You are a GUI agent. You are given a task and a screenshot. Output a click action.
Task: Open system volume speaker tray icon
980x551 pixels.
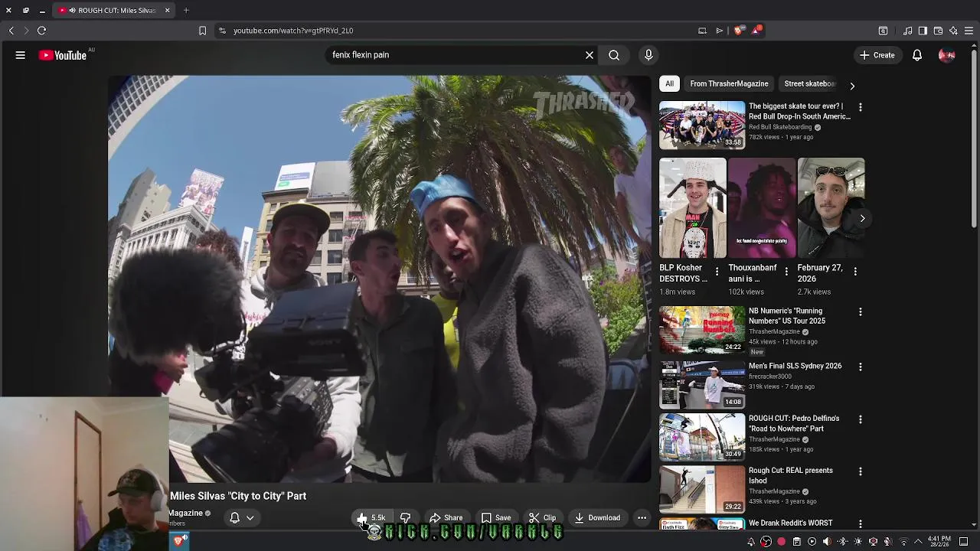827,542
